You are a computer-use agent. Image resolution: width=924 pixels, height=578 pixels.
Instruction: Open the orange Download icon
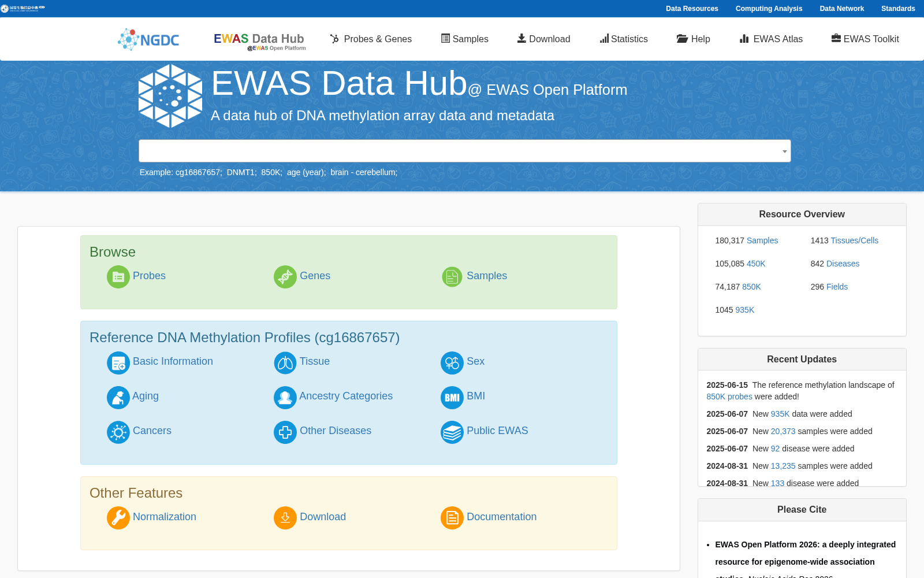tap(285, 518)
